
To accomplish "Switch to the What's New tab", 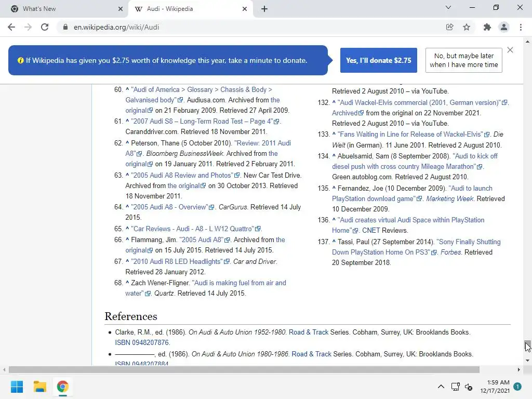I will (64, 9).
